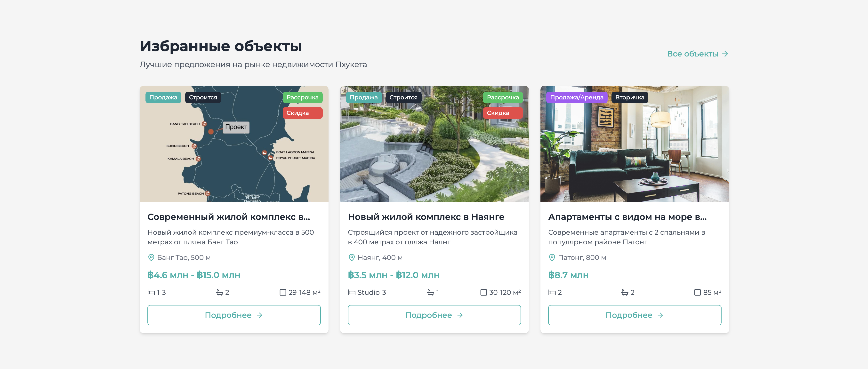Click the bathtub icon on the Патонг card
This screenshot has width=868, height=369.
tap(624, 292)
